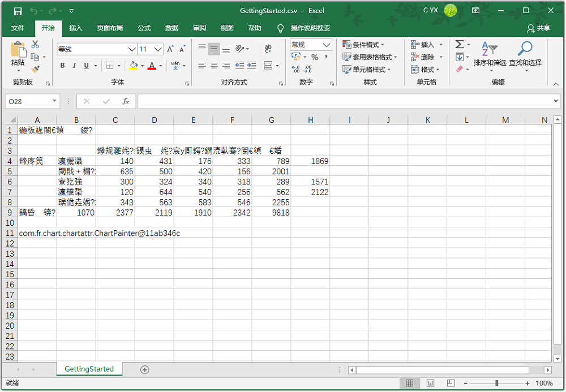Open 套用表格格式 table format dropdown
The height and width of the screenshot is (392, 566).
click(370, 57)
